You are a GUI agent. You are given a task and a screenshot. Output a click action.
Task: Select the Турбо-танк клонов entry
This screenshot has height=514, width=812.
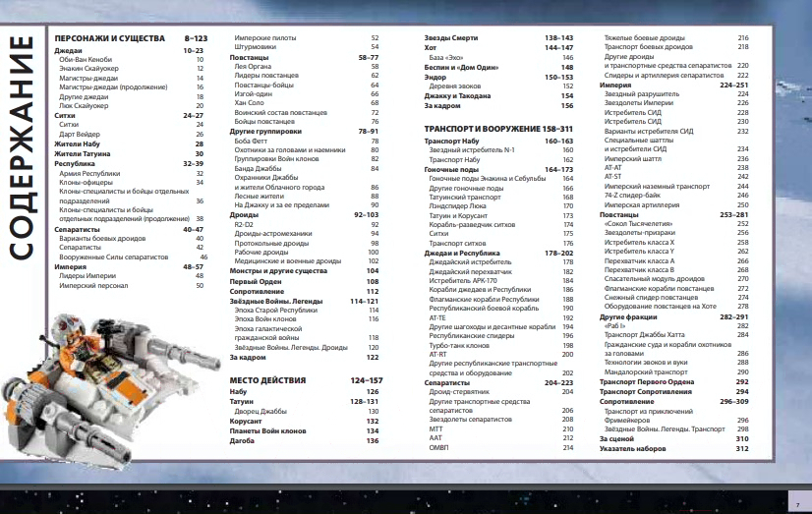461,345
